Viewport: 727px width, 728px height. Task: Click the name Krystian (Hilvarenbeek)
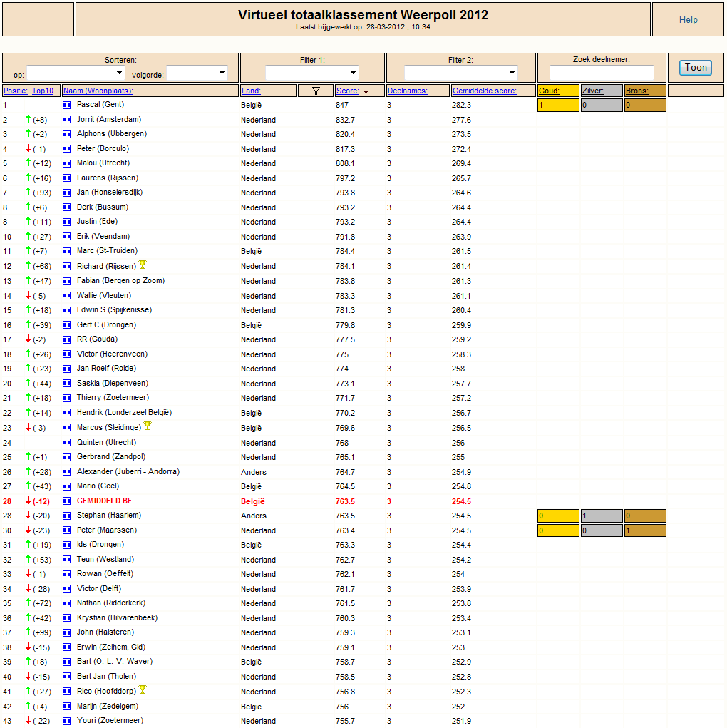click(117, 618)
